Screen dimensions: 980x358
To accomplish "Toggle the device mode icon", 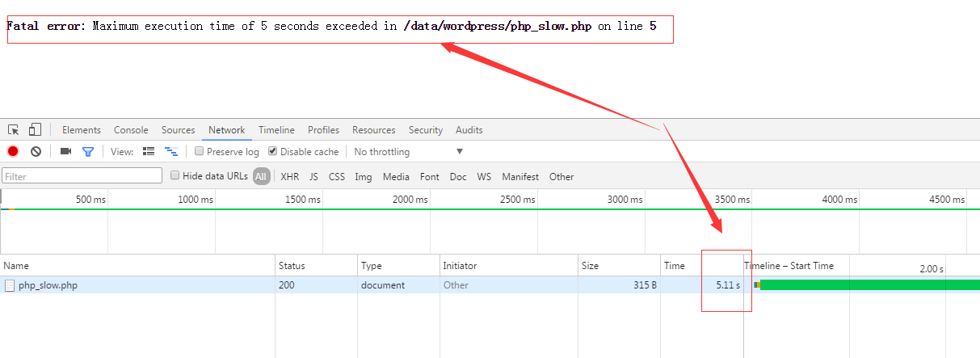I will tap(35, 130).
